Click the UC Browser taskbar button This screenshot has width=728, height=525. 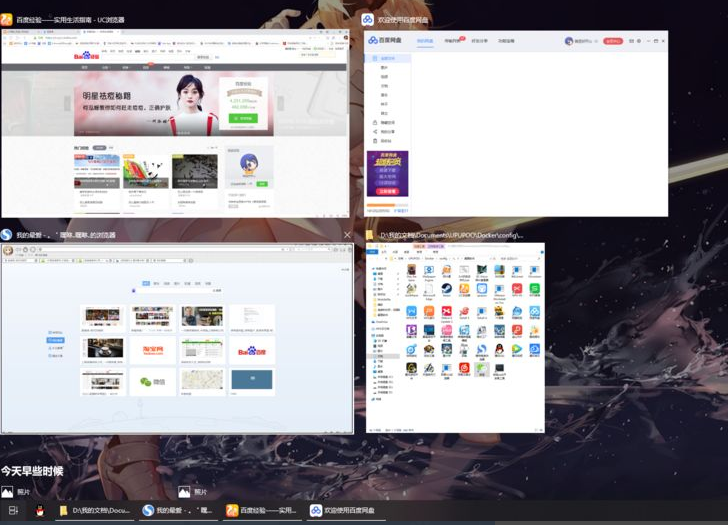tap(262, 511)
